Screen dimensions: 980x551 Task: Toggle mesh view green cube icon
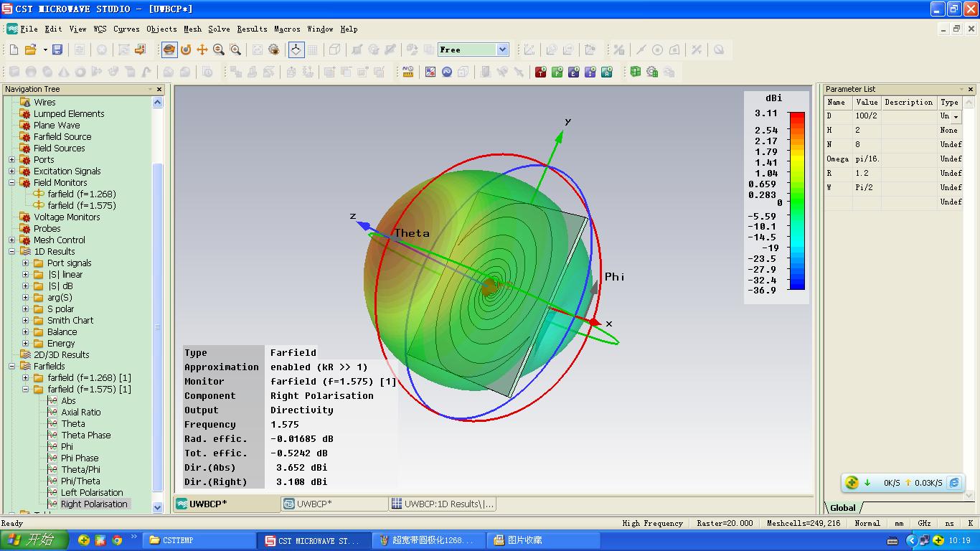pyautogui.click(x=636, y=72)
